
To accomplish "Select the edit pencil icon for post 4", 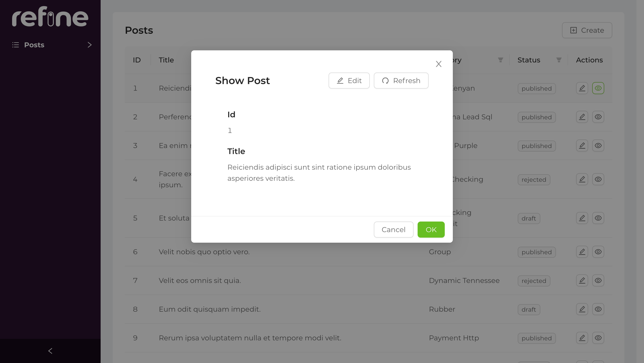I will [582, 179].
